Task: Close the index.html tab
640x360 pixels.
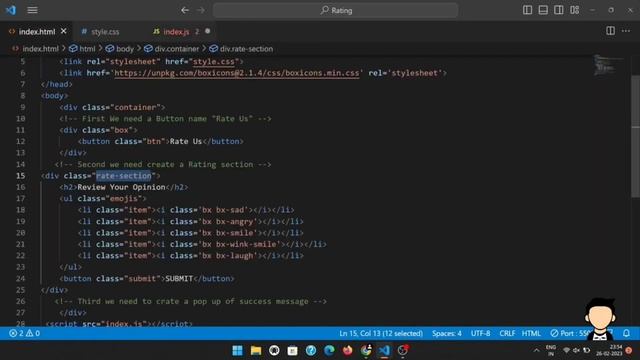Action: (64, 31)
